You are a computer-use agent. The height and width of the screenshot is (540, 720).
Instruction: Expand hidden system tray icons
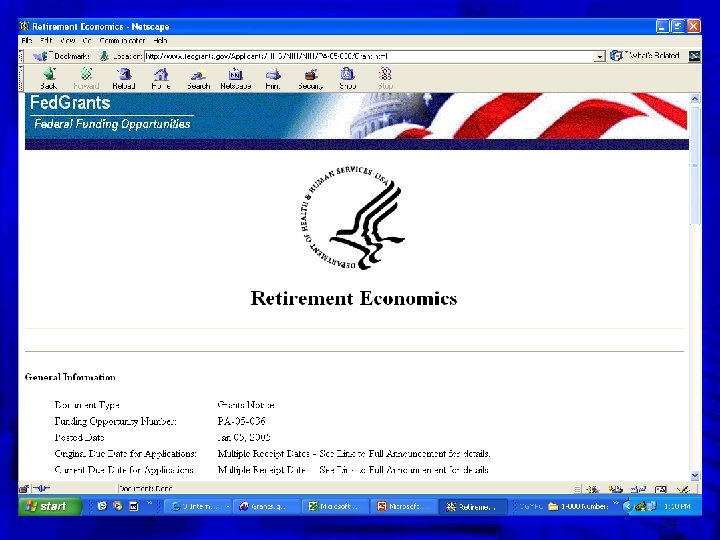(627, 506)
